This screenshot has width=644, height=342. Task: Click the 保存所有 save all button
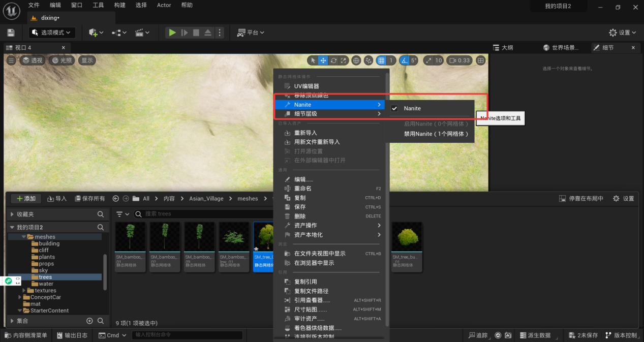[90, 199]
